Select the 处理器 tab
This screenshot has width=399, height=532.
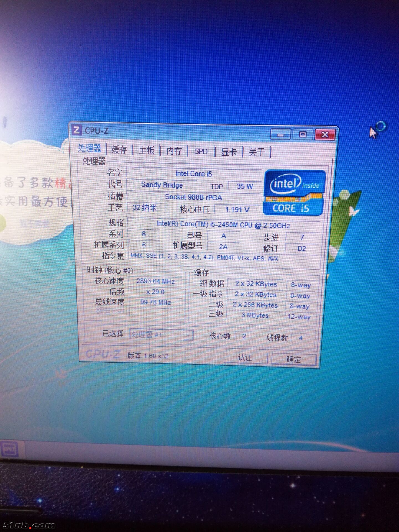[x=89, y=148]
